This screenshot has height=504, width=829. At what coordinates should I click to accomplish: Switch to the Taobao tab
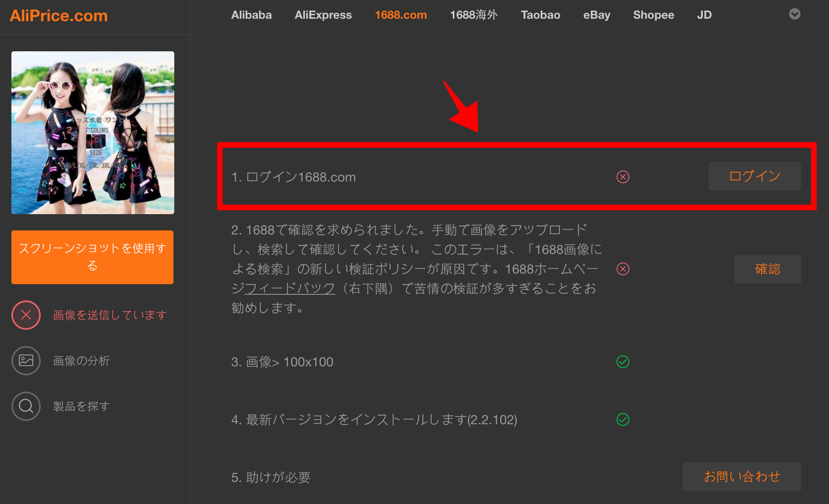(x=540, y=15)
